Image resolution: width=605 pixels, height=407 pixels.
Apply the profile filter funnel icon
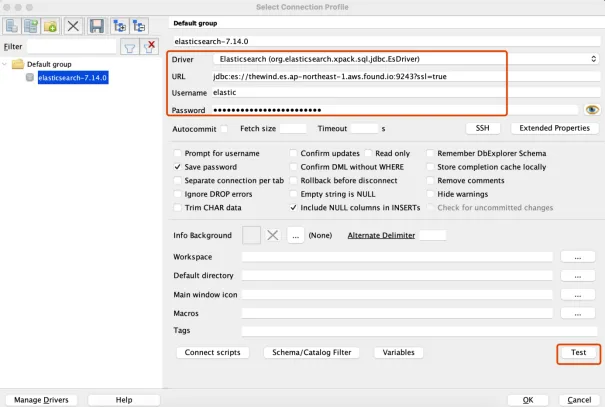[x=130, y=47]
